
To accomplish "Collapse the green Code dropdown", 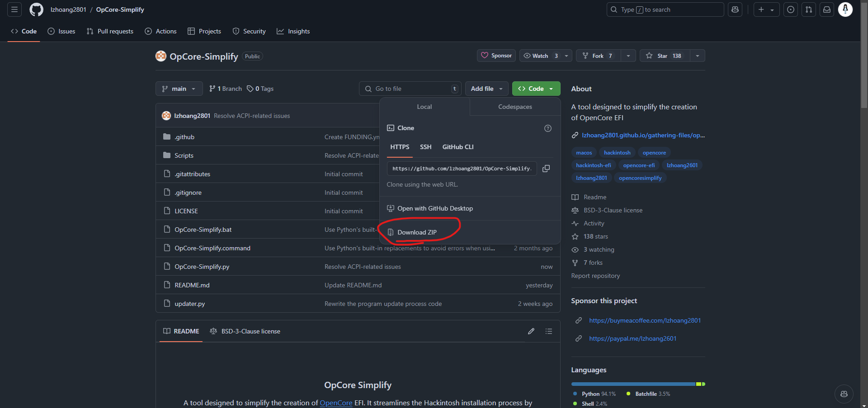I will coord(536,89).
